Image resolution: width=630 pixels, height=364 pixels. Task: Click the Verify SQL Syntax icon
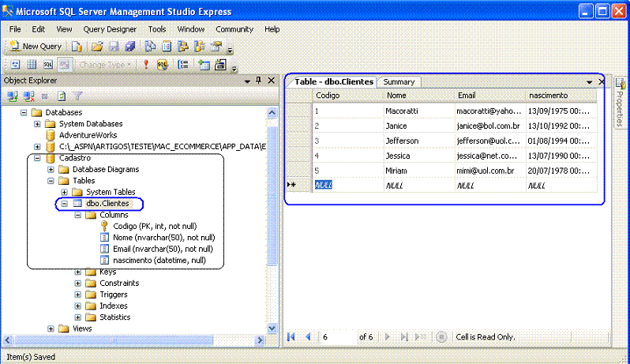(x=163, y=65)
